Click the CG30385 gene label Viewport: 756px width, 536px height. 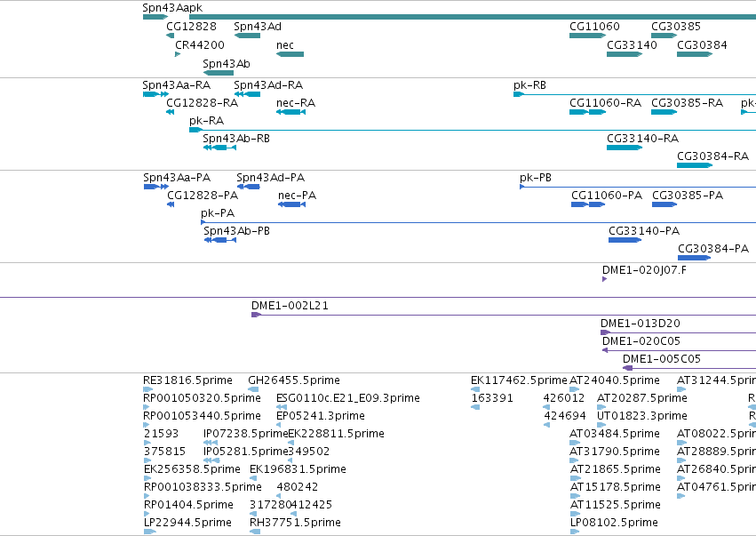[x=676, y=27]
